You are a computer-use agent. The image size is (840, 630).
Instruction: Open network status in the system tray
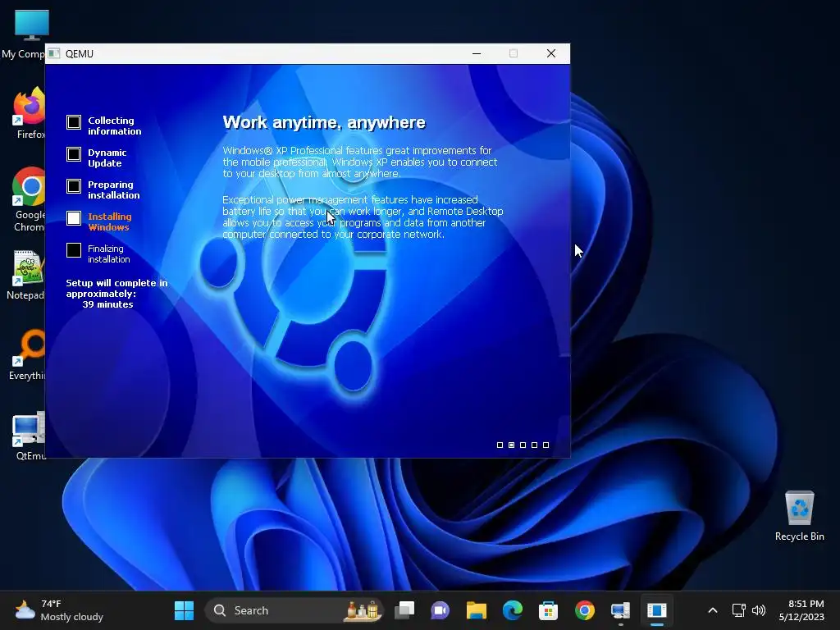point(739,610)
